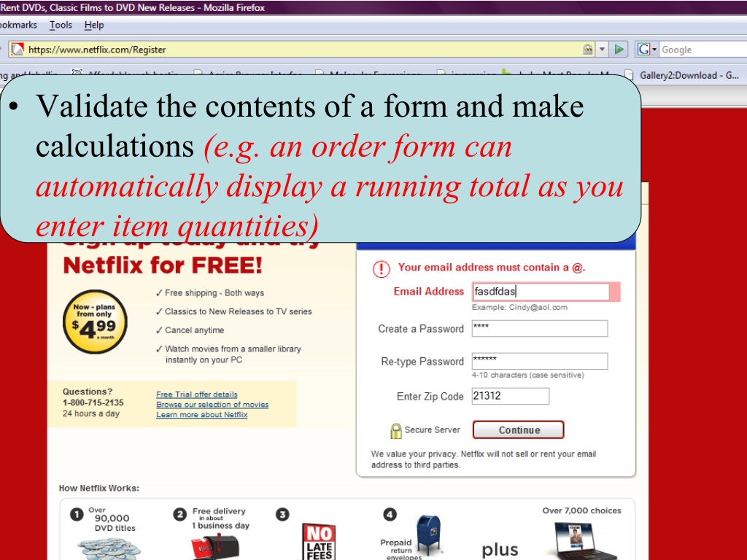Open Learn more about Netflix link
This screenshot has width=747, height=560.
(202, 415)
